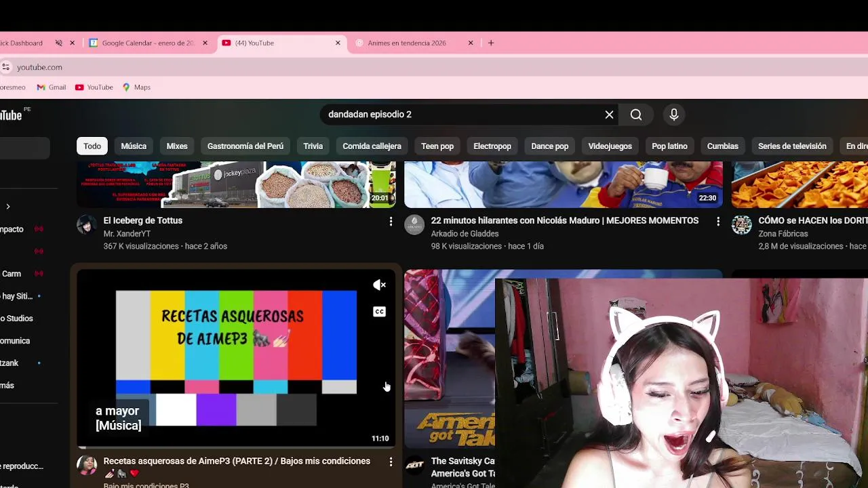Open Zona Fábricas channel name link
Screen dimensions: 868x488
[783, 234]
